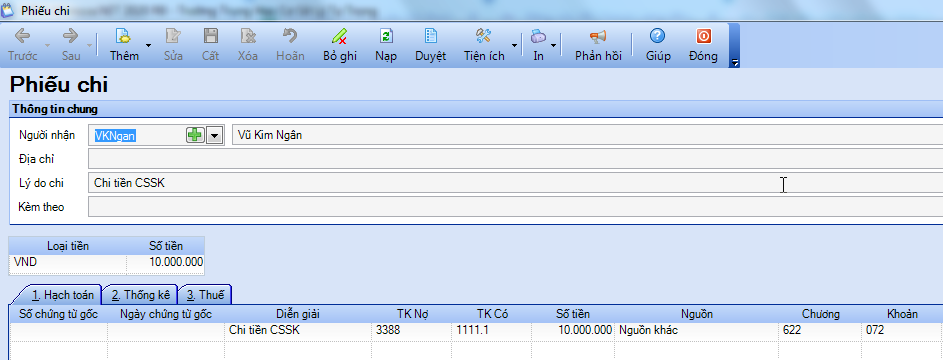This screenshot has height=360, width=943.
Task: Send feedback via Phản hồi
Action: click(598, 44)
